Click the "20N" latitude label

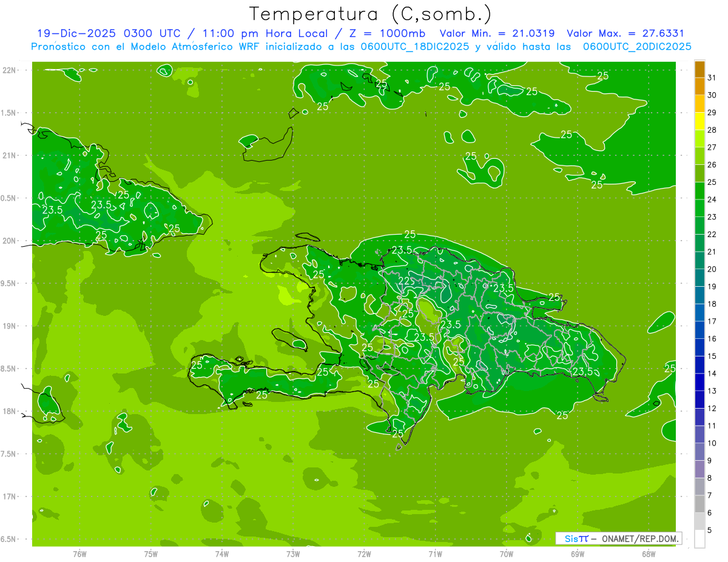tap(9, 241)
